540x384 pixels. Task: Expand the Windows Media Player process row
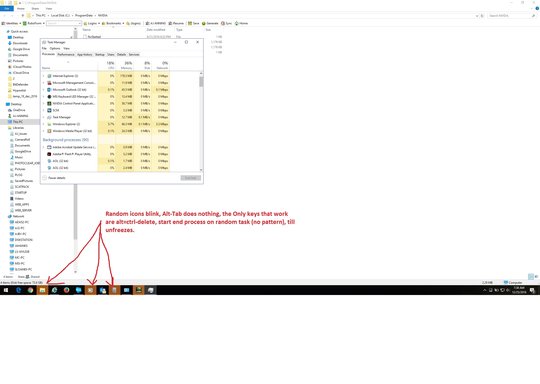44,131
